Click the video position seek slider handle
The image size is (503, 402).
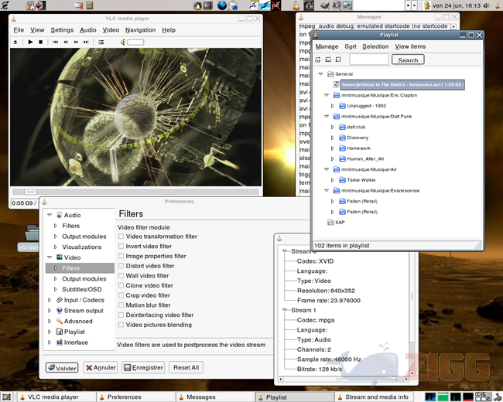(30, 192)
